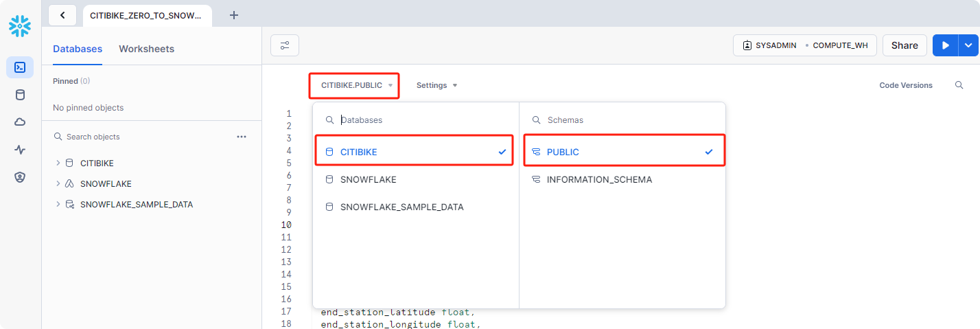Click the Snowflake logo icon
This screenshot has height=329, width=980.
coord(20,26)
